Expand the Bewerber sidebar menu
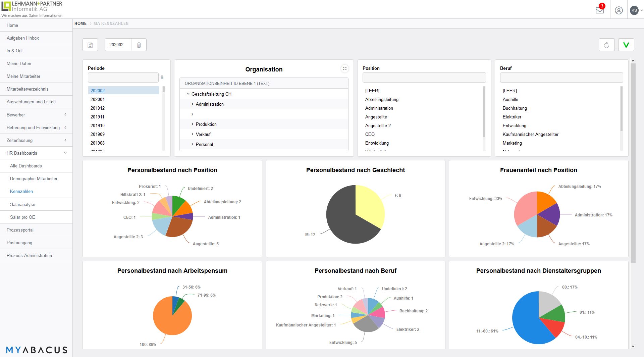 point(36,115)
